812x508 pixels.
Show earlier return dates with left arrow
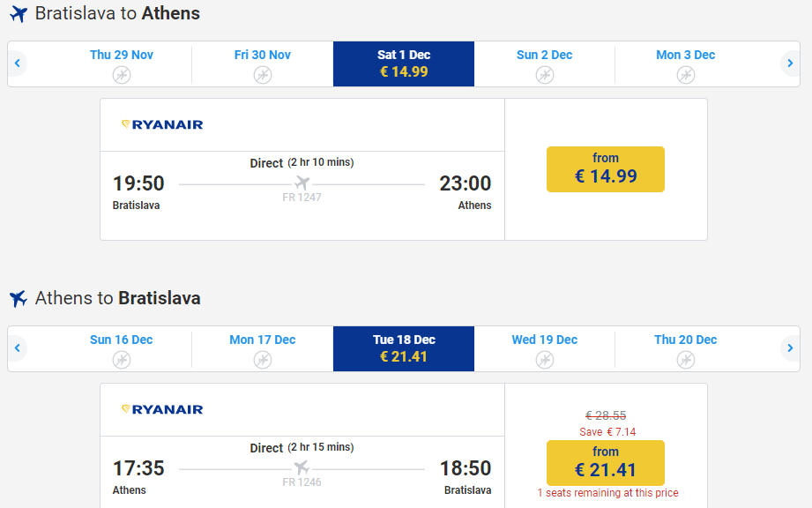pos(17,348)
